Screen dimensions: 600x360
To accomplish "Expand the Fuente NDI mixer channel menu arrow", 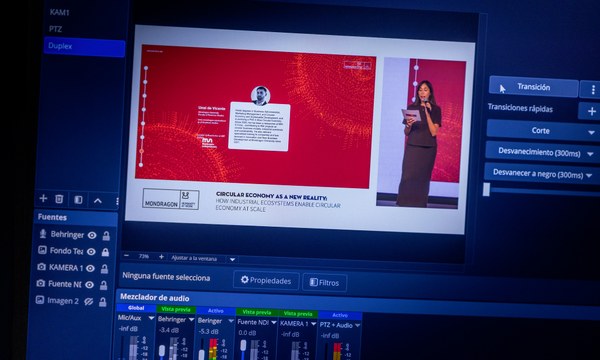I will tap(274, 323).
